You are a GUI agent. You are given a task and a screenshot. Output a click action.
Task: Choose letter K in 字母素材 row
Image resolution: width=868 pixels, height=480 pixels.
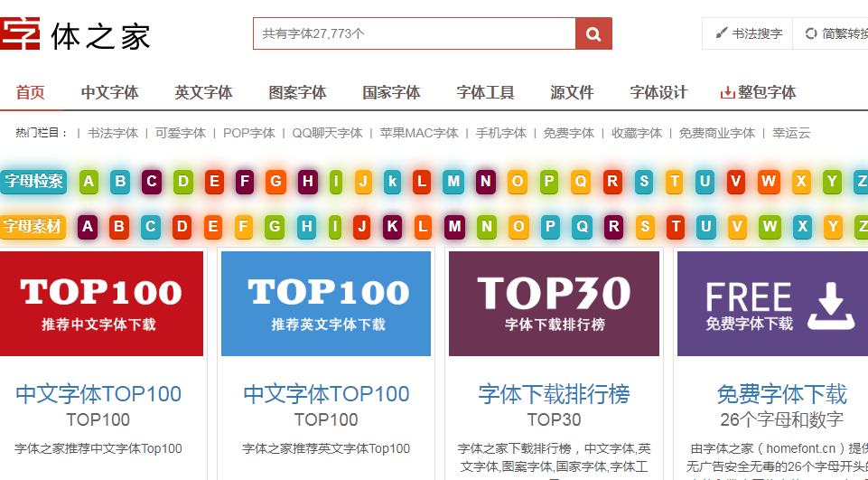pyautogui.click(x=393, y=226)
